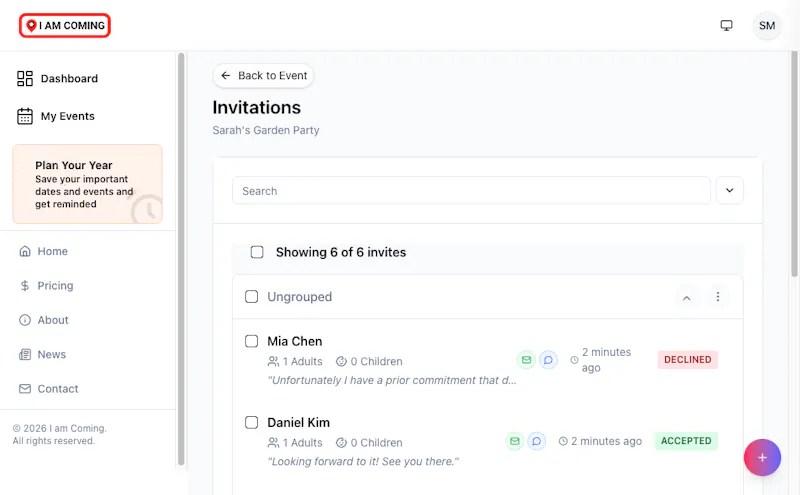Viewport: 800px width, 495px height.
Task: Click the clock icon beside Mia Chen's time
Action: click(574, 360)
